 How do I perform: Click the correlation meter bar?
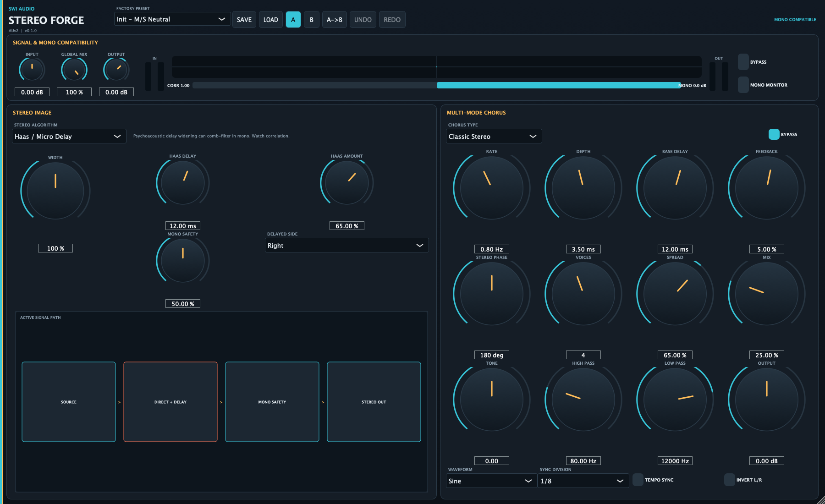click(x=437, y=85)
